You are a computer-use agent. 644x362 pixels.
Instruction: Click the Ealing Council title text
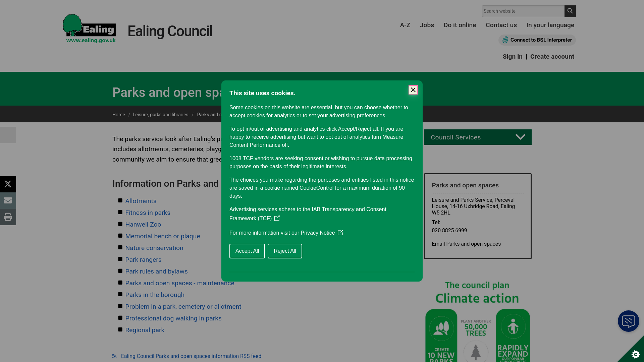pyautogui.click(x=170, y=31)
